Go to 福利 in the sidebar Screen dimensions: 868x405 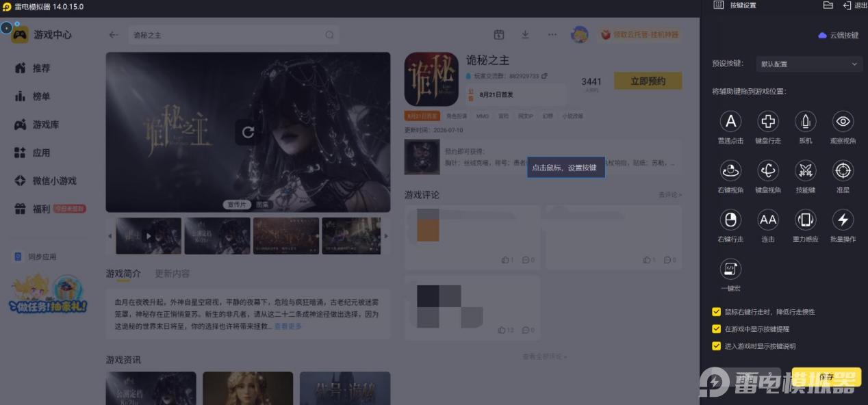[x=41, y=209]
